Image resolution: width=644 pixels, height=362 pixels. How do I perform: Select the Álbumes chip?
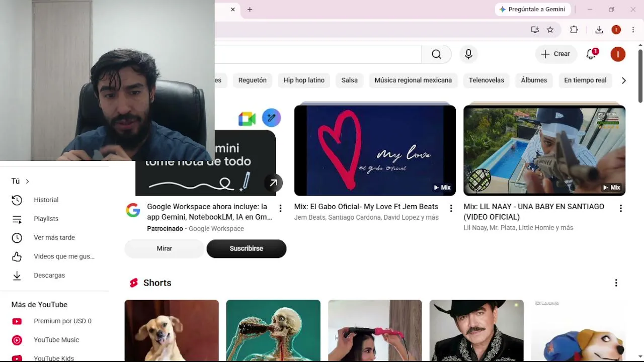click(534, 80)
